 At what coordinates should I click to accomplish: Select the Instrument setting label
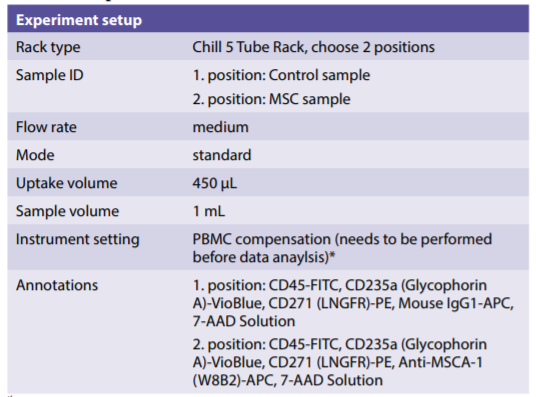coord(78,239)
